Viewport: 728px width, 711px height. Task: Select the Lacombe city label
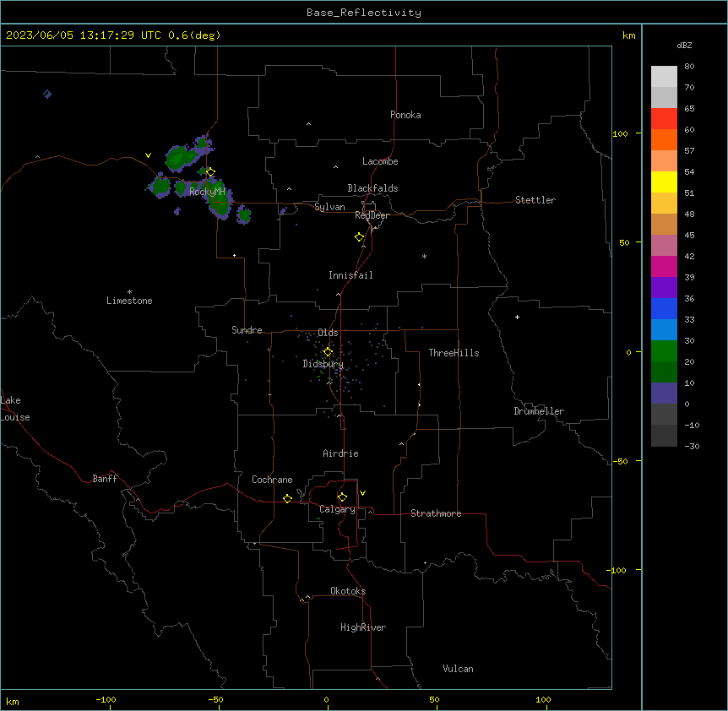tap(380, 161)
